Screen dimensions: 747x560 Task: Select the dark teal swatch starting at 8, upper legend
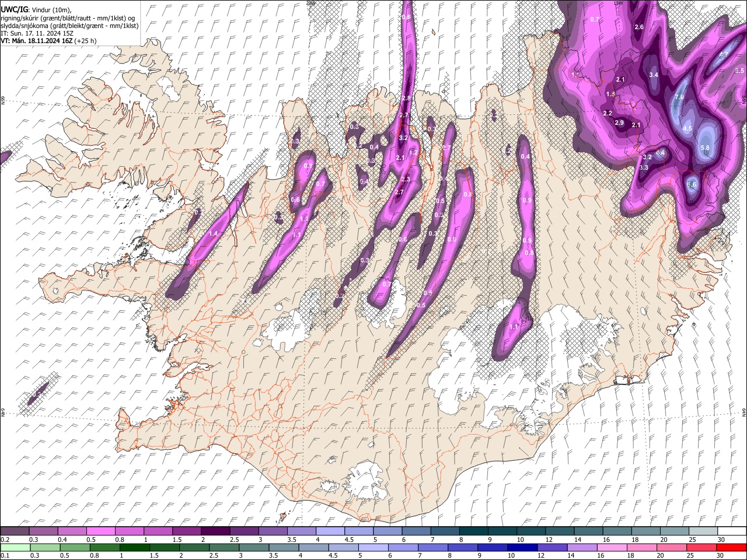point(474,531)
